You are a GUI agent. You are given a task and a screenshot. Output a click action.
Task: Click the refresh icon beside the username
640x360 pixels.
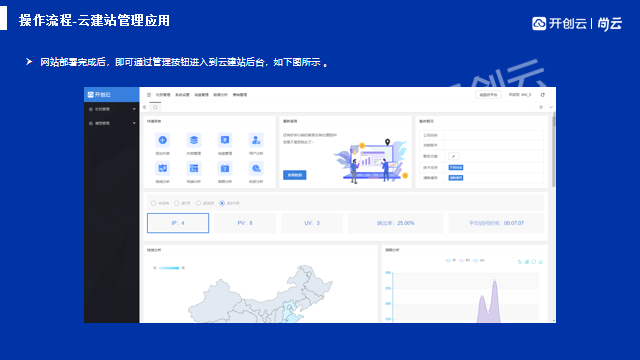pos(542,95)
